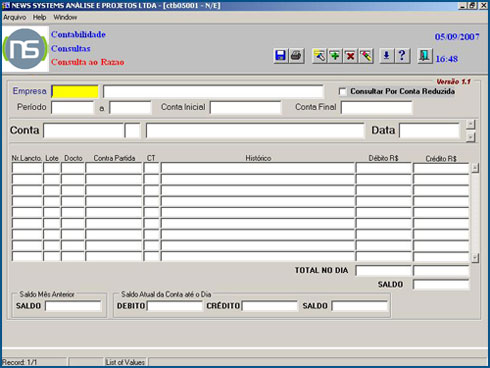Viewport: 490px width, 368px height.
Task: Click the time 16:48 text
Action: (447, 59)
